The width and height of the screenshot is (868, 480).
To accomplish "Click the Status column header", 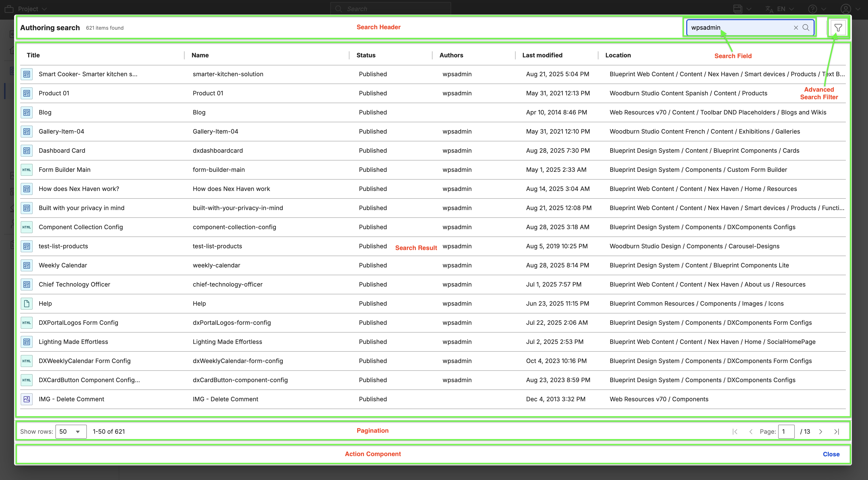I will (366, 55).
